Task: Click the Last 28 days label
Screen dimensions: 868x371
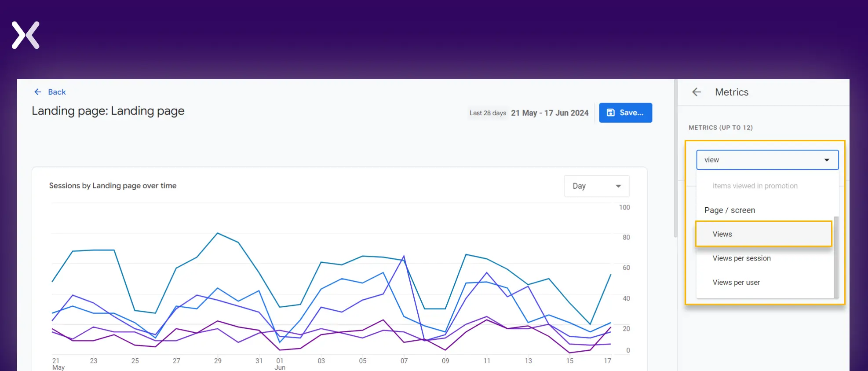Action: click(x=488, y=113)
